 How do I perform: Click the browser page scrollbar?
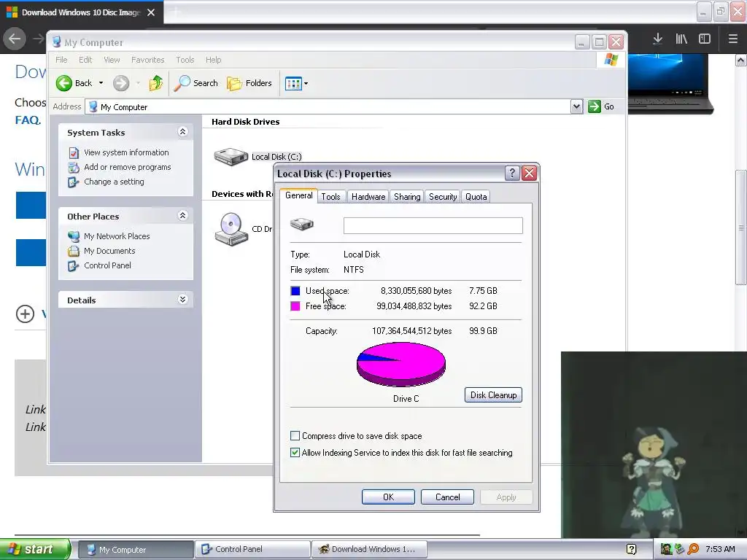pos(741,227)
